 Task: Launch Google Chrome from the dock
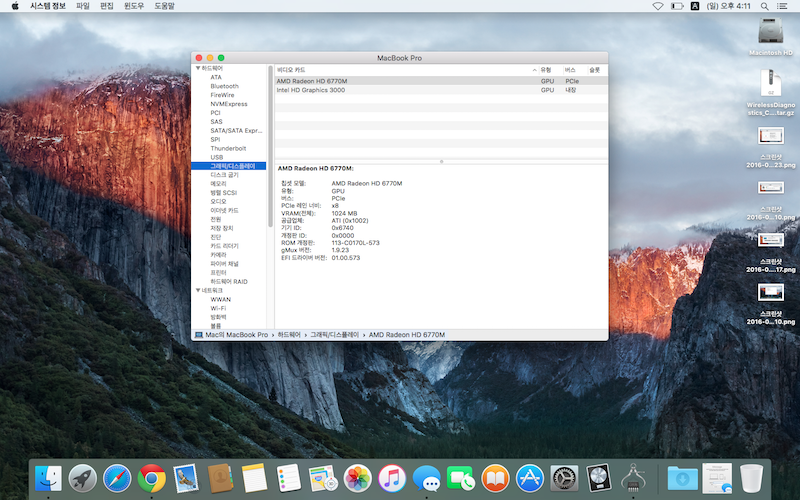(x=152, y=478)
